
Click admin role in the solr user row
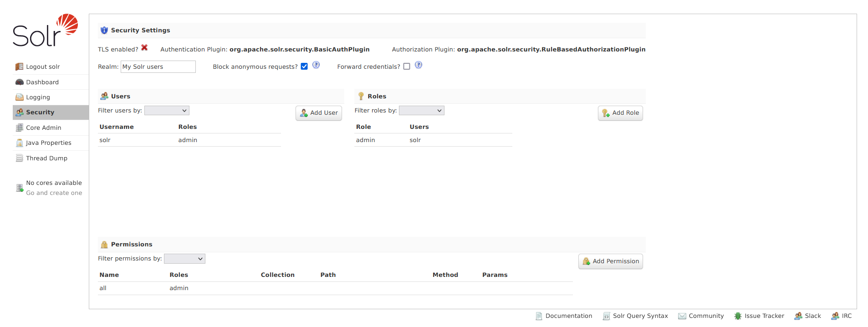pos(188,140)
